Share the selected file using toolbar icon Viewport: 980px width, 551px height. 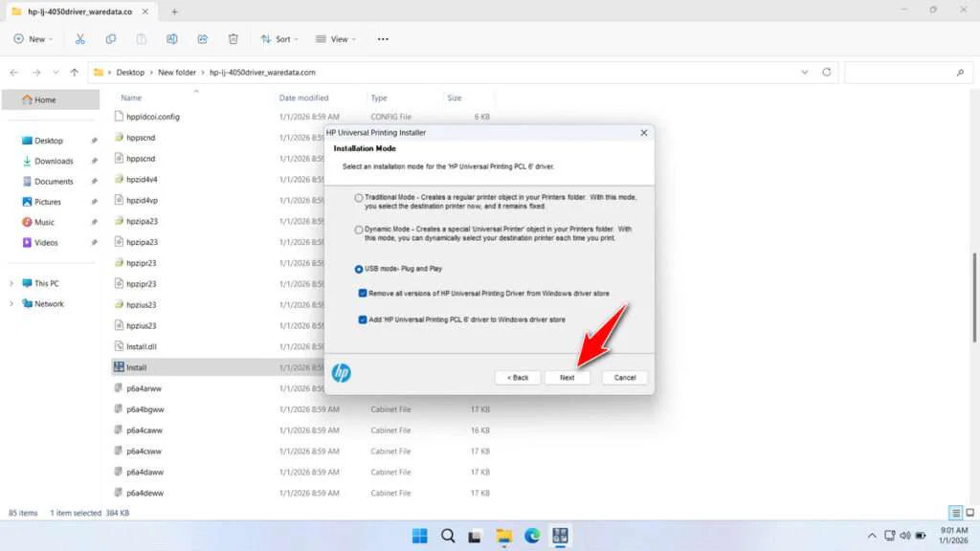click(x=202, y=38)
